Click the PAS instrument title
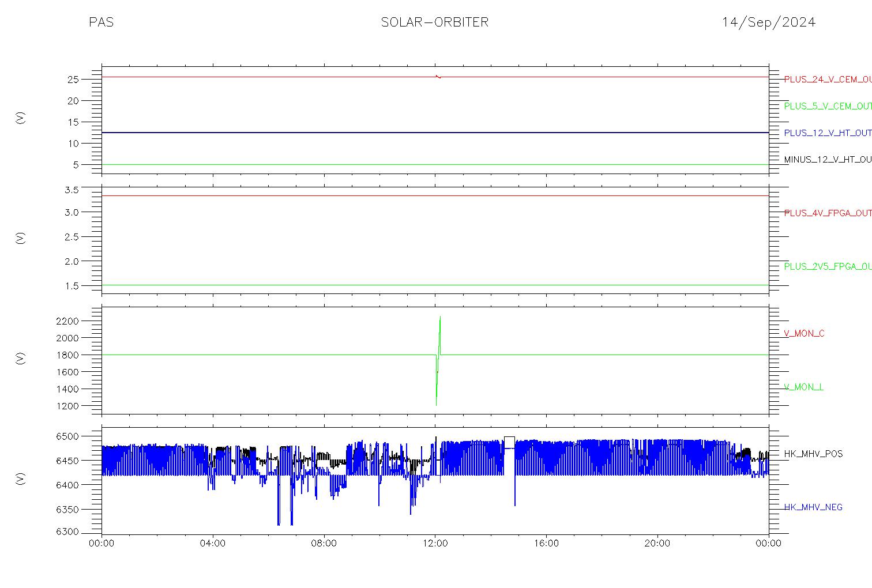Image resolution: width=872 pixels, height=588 pixels. [x=101, y=22]
